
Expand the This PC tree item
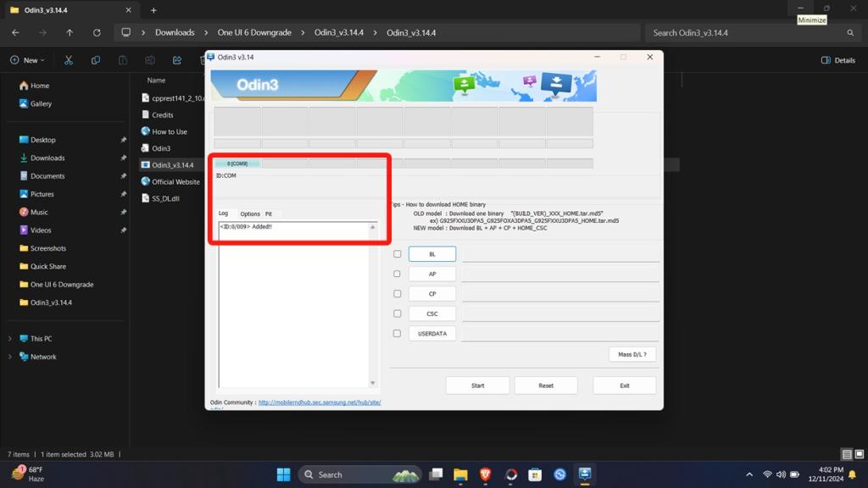click(x=9, y=338)
